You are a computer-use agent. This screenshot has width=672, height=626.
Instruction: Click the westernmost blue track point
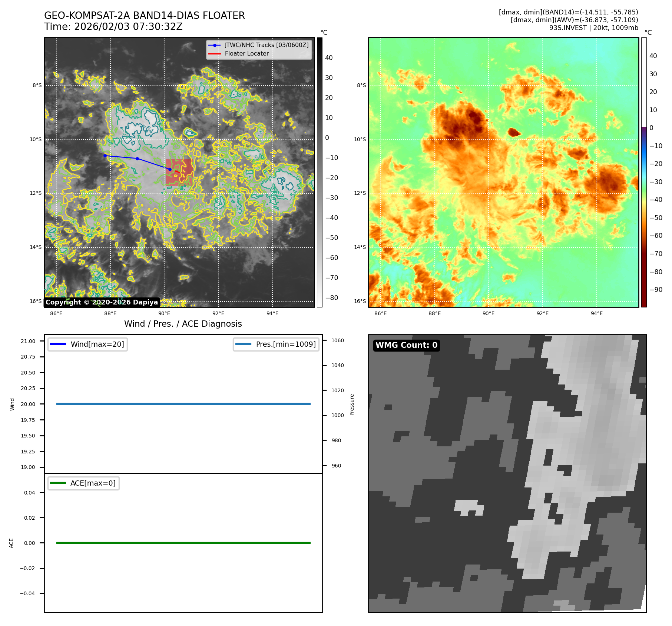pos(105,156)
